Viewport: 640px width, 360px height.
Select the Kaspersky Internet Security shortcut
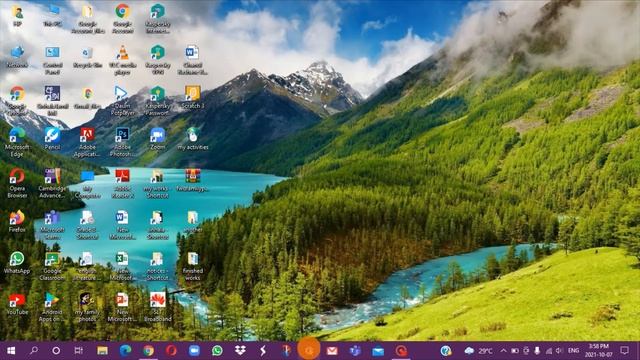point(158,19)
